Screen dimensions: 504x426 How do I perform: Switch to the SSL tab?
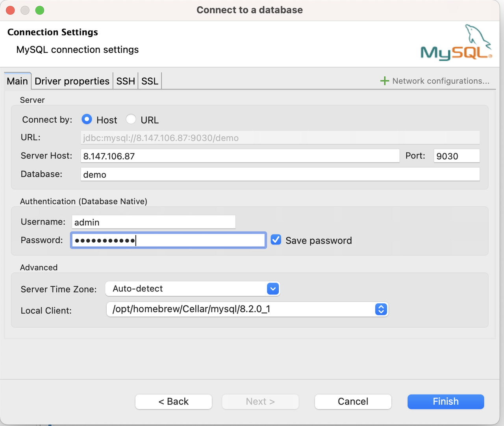point(150,81)
